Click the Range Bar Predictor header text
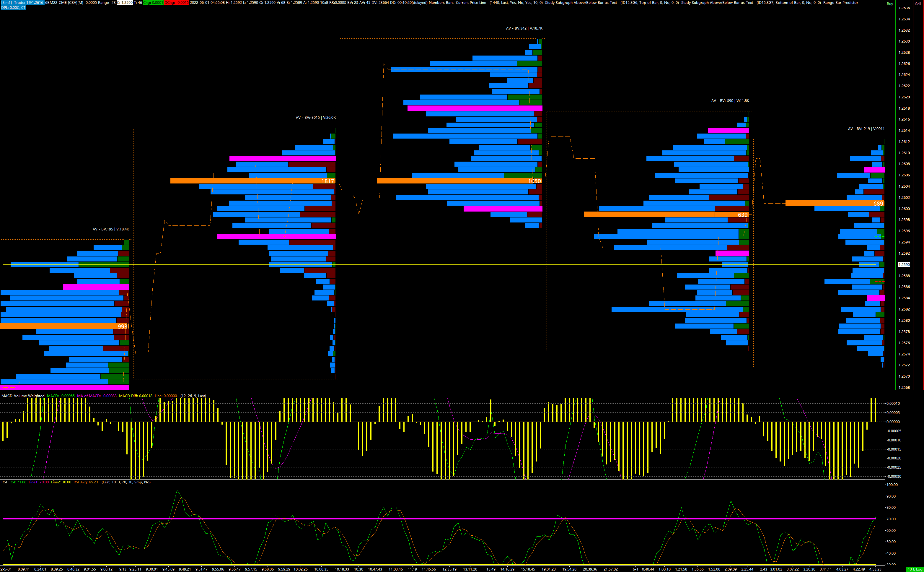 coord(840,3)
